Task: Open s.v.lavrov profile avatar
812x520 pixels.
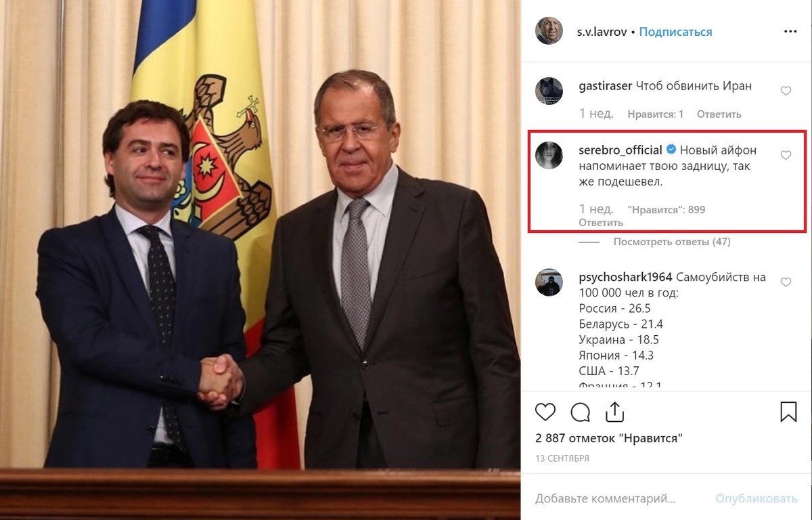Action: tap(549, 31)
